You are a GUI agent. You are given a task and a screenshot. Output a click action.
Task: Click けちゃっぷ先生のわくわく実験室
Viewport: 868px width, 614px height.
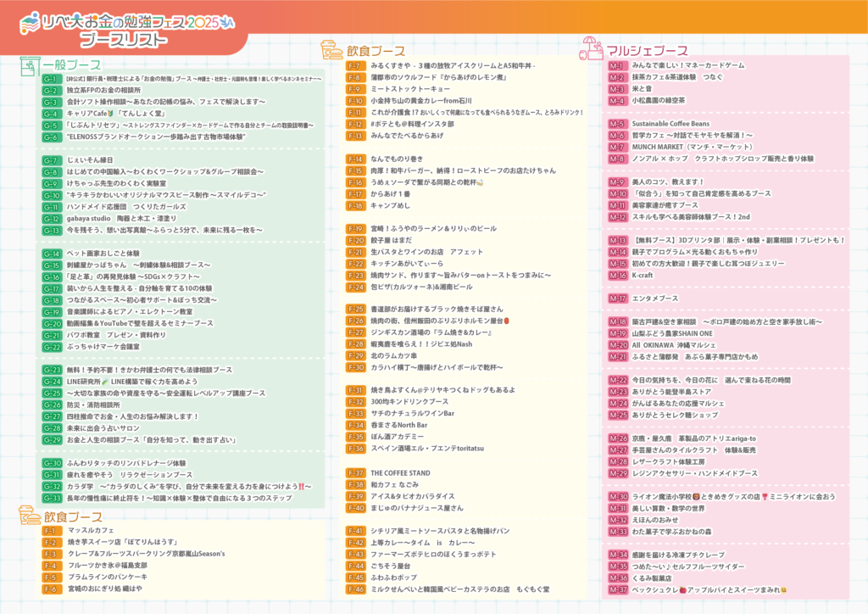[x=104, y=183]
